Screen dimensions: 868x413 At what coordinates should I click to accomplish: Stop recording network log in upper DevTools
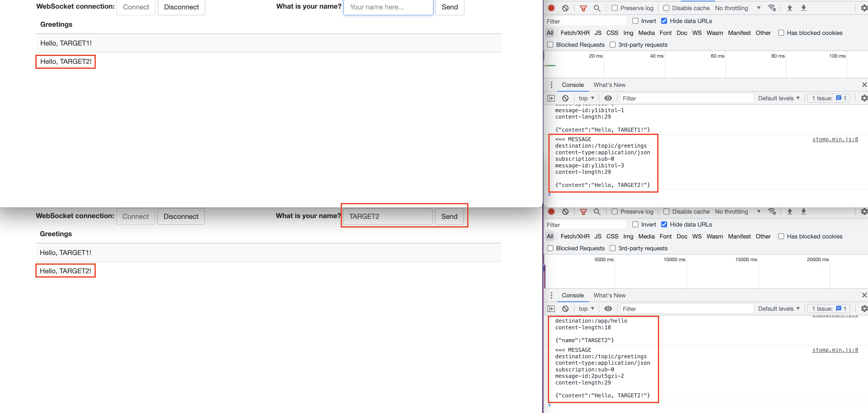tap(551, 8)
